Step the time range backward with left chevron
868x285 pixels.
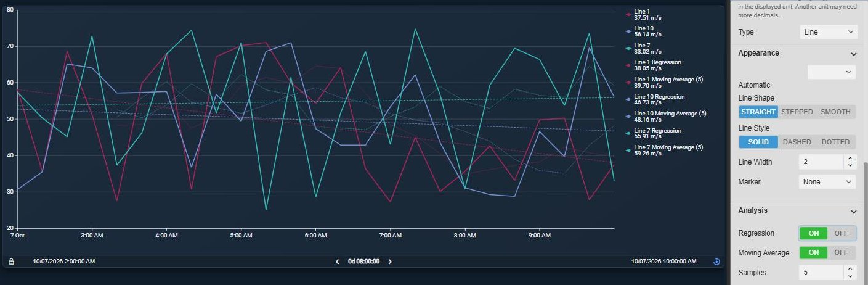click(x=337, y=262)
